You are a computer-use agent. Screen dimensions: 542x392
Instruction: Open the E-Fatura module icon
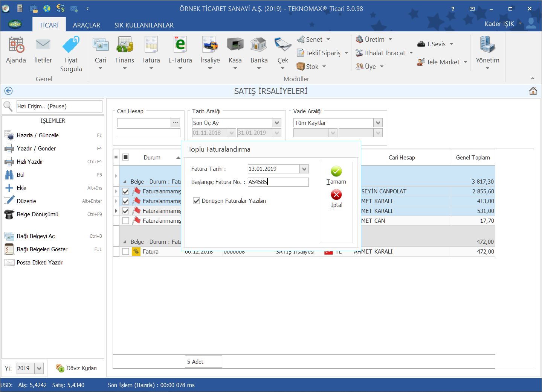tap(180, 45)
